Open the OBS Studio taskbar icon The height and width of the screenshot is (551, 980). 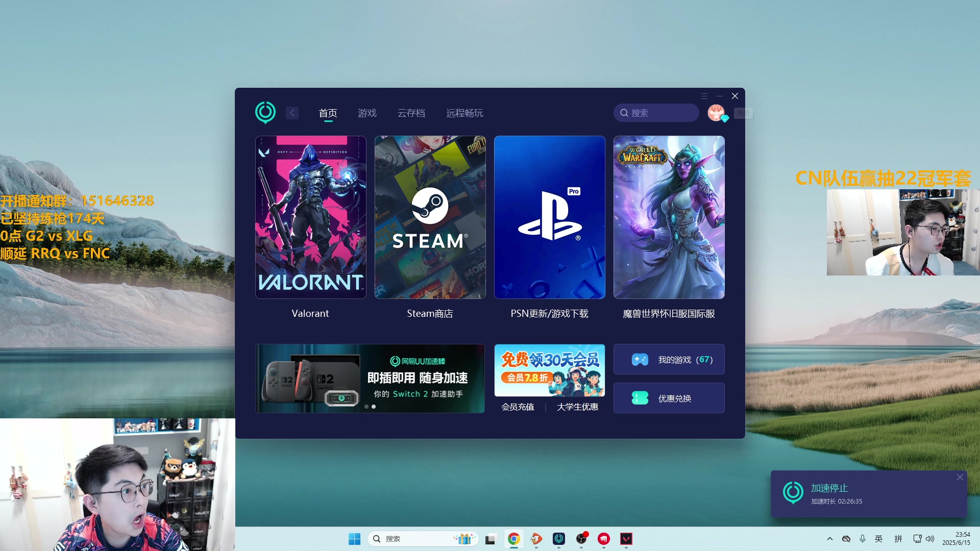(581, 539)
